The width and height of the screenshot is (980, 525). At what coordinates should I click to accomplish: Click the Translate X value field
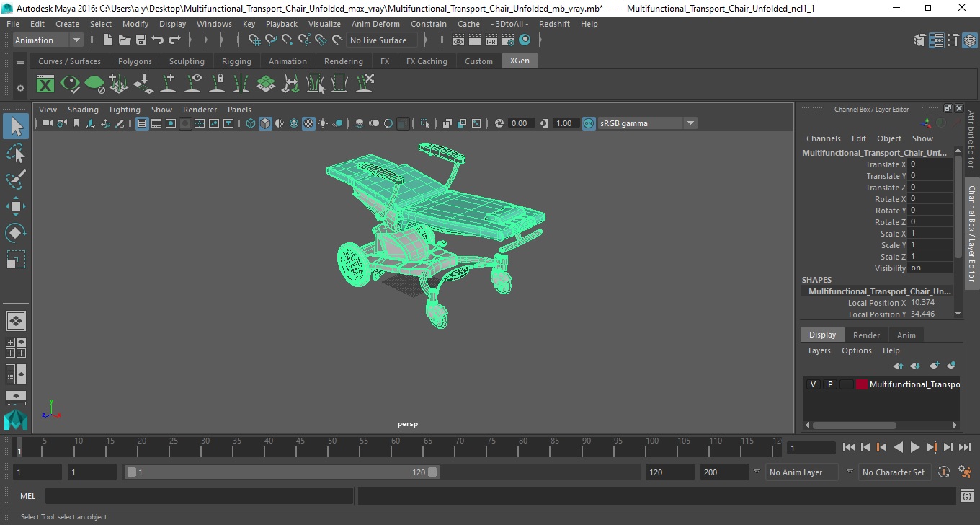point(931,164)
